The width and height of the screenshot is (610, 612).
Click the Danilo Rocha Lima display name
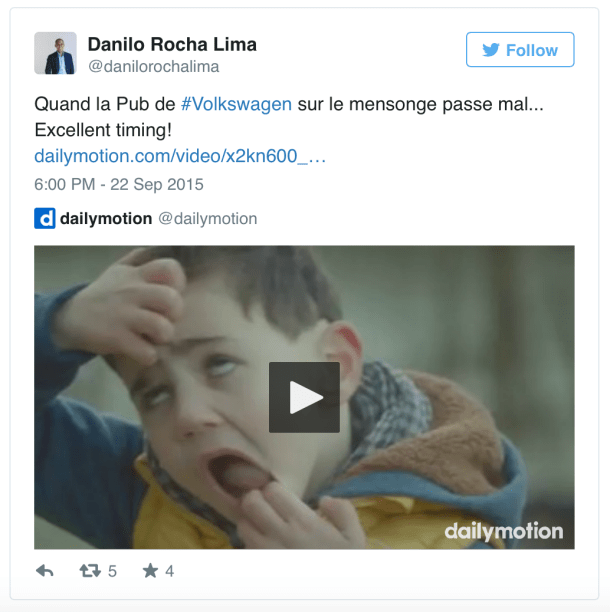tap(172, 44)
